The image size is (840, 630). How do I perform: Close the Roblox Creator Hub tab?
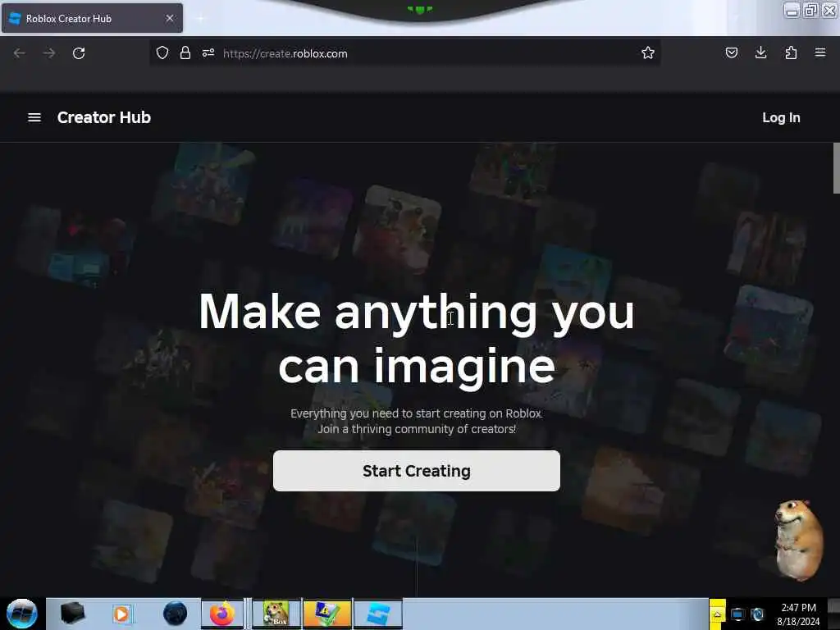tap(170, 18)
